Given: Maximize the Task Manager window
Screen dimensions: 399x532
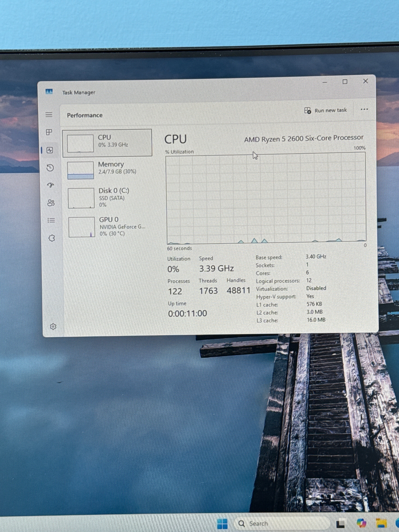Looking at the screenshot, I should pyautogui.click(x=345, y=82).
